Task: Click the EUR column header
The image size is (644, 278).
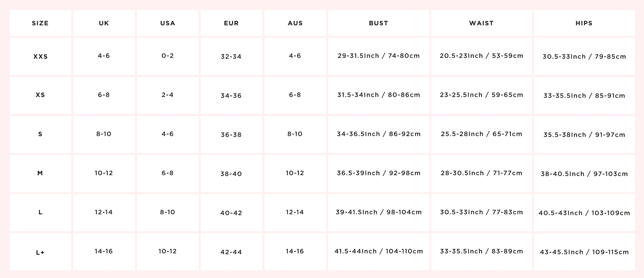Action: (231, 23)
